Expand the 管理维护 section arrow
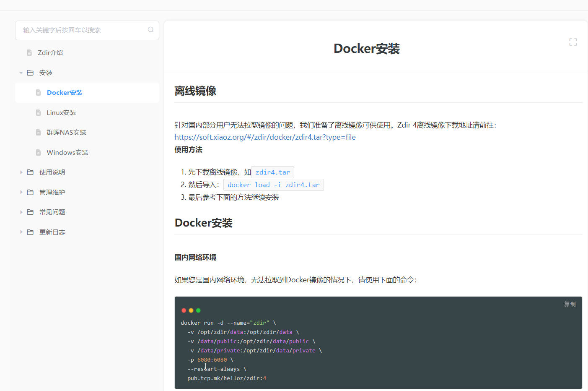 point(21,192)
